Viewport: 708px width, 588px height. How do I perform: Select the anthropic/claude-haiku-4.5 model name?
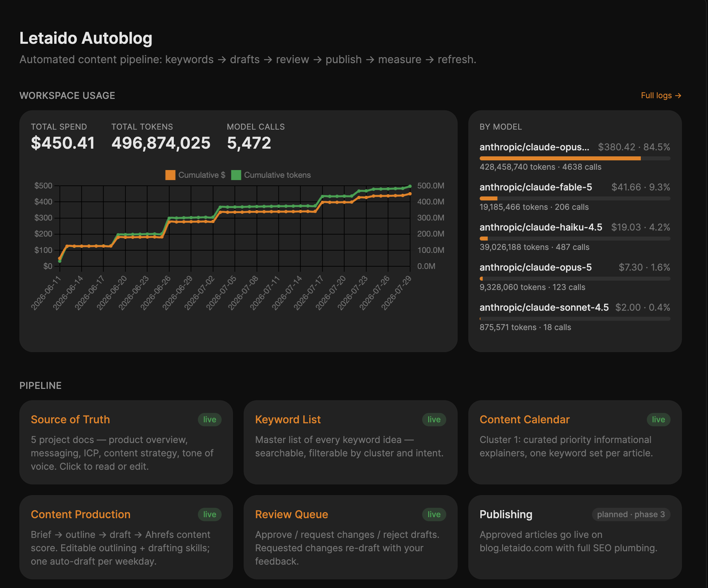click(x=541, y=228)
